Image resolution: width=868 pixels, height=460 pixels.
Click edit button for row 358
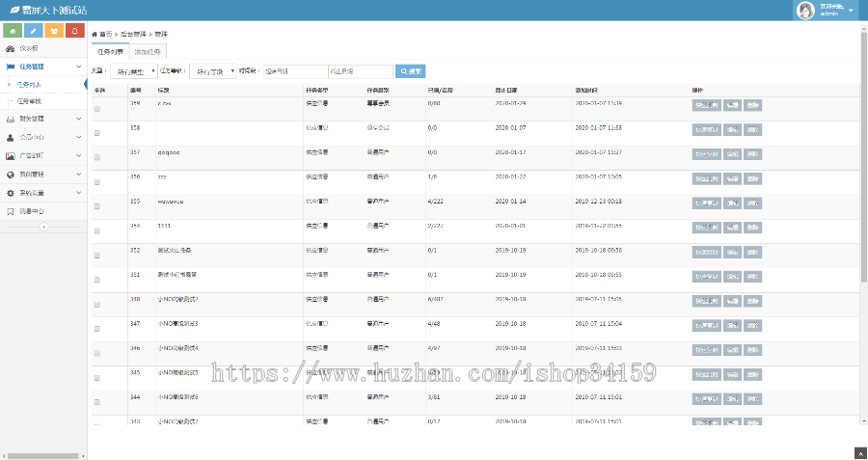(732, 129)
